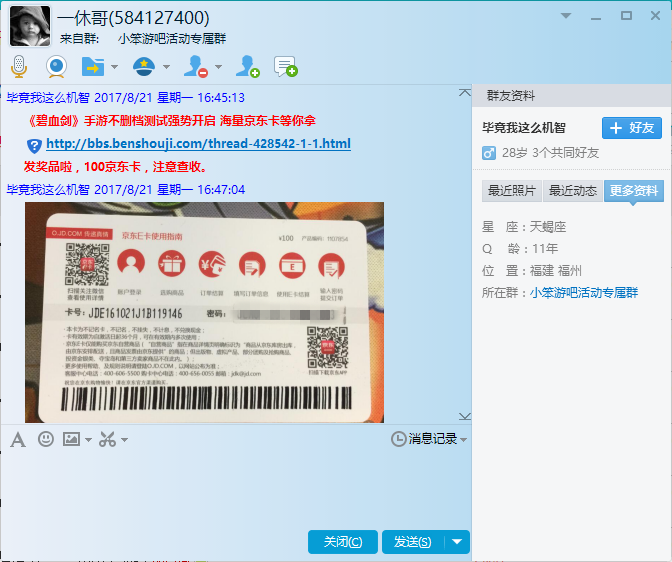Image resolution: width=672 pixels, height=562 pixels.
Task: Click the source group name in header
Action: click(172, 39)
